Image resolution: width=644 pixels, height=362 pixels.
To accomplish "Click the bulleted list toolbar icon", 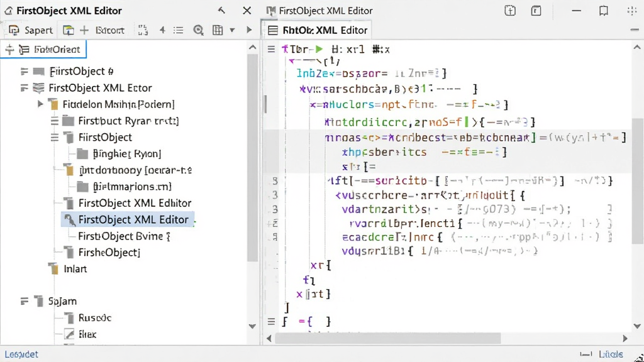I will tap(178, 30).
